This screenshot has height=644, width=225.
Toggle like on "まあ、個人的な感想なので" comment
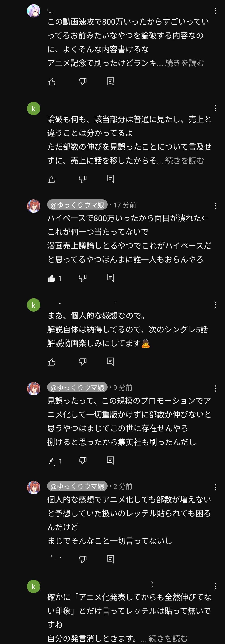pos(52,362)
